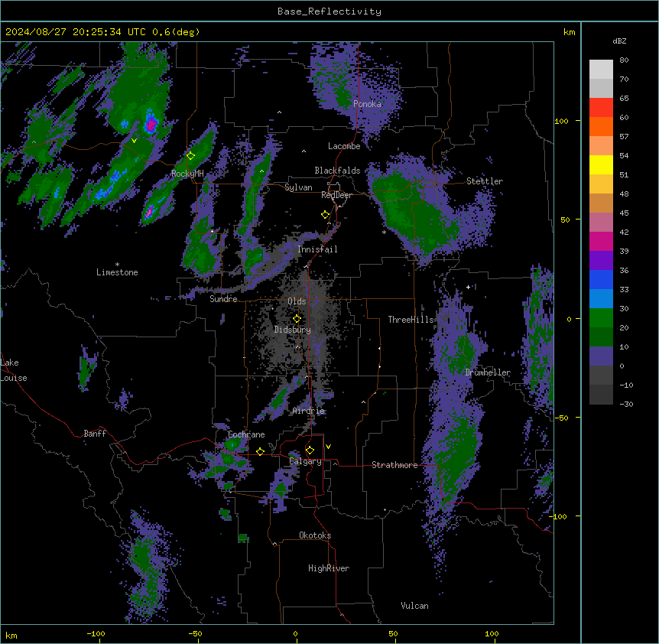
Task: Click the Cochrane label
Action: click(246, 434)
